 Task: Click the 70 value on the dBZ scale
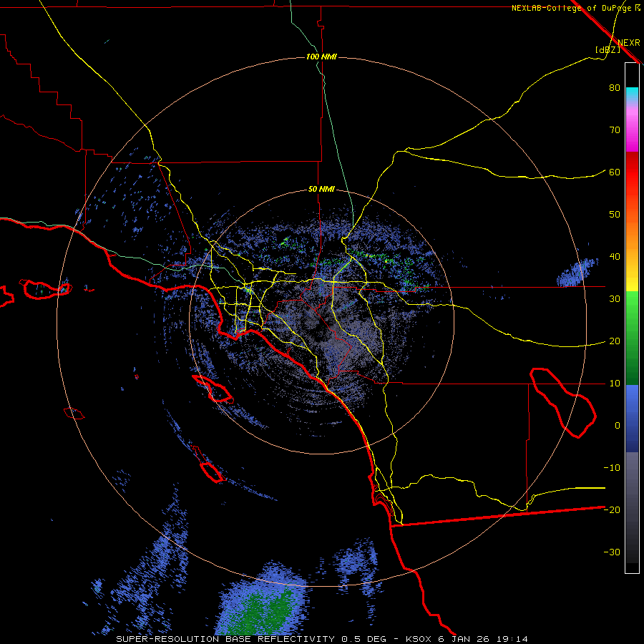pos(615,130)
